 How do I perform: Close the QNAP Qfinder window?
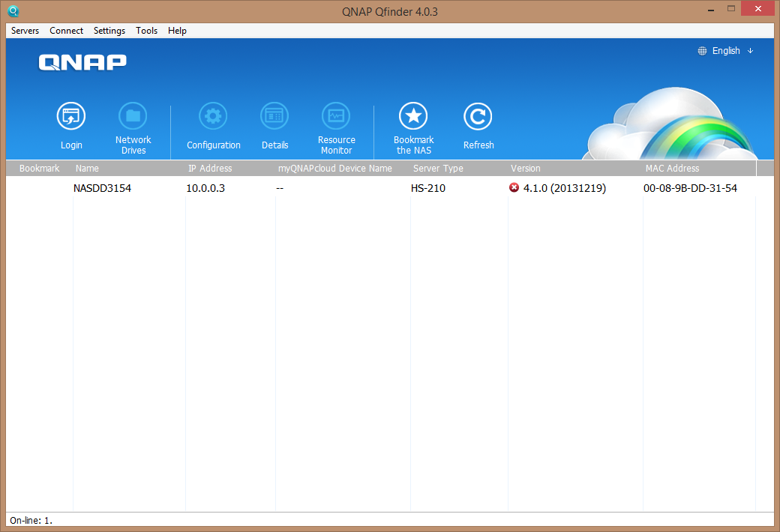point(757,8)
